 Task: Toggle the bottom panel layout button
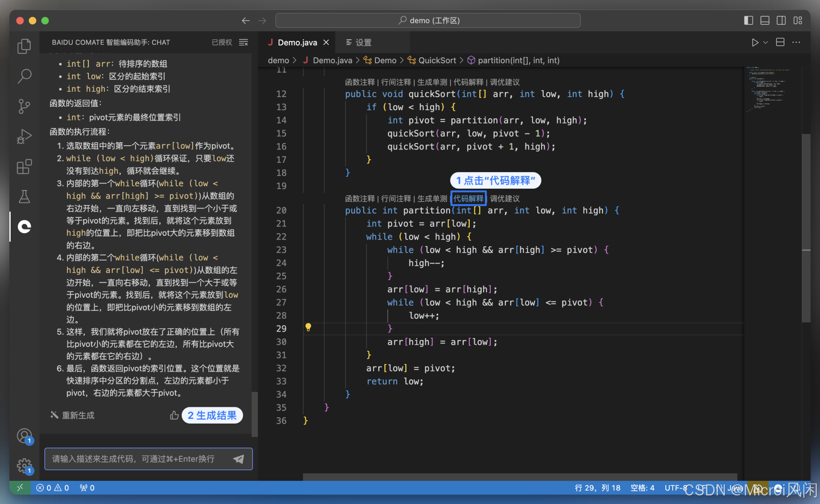(764, 21)
